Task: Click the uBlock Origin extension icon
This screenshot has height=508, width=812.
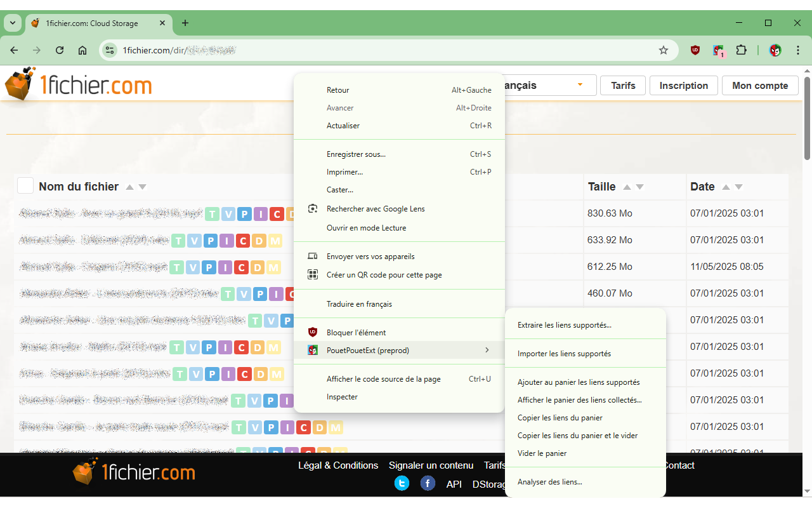Action: pyautogui.click(x=695, y=50)
